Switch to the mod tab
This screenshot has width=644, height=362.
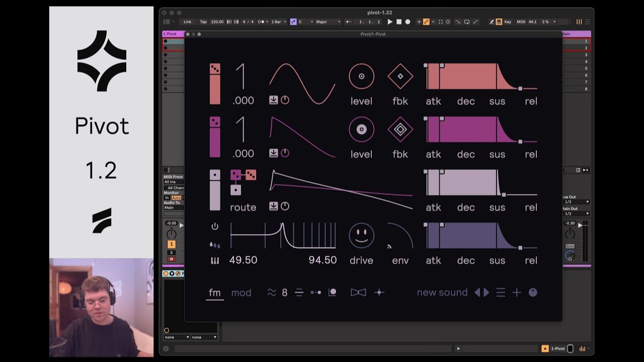tap(241, 293)
